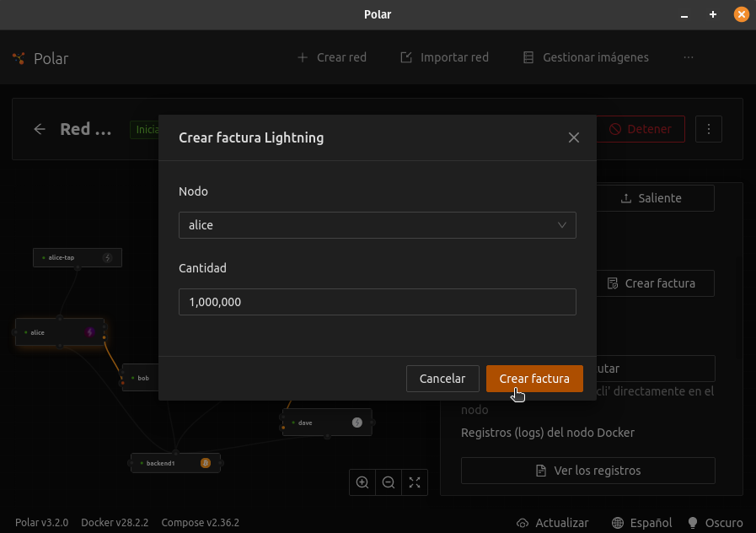Open Crear red in the top bar

(332, 57)
